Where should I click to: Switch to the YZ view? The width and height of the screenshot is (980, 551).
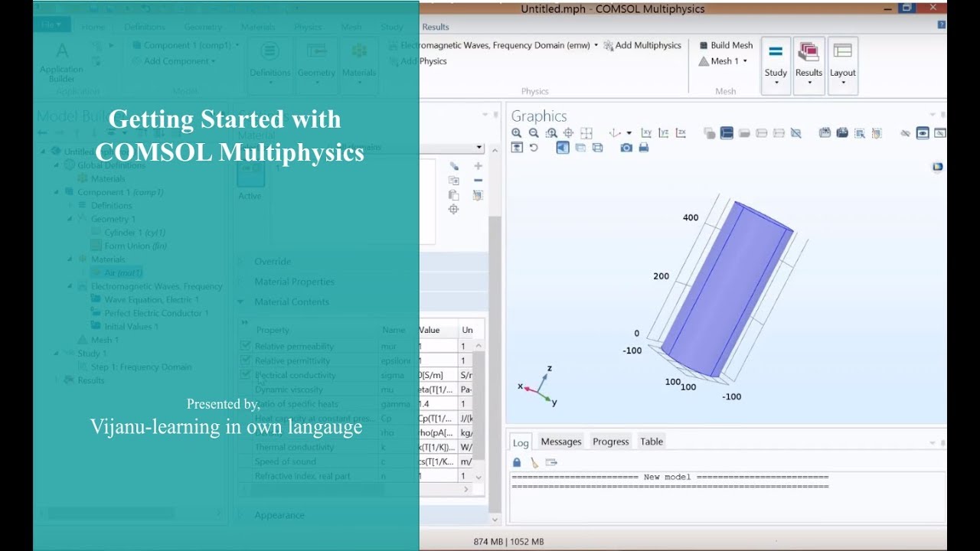[663, 133]
